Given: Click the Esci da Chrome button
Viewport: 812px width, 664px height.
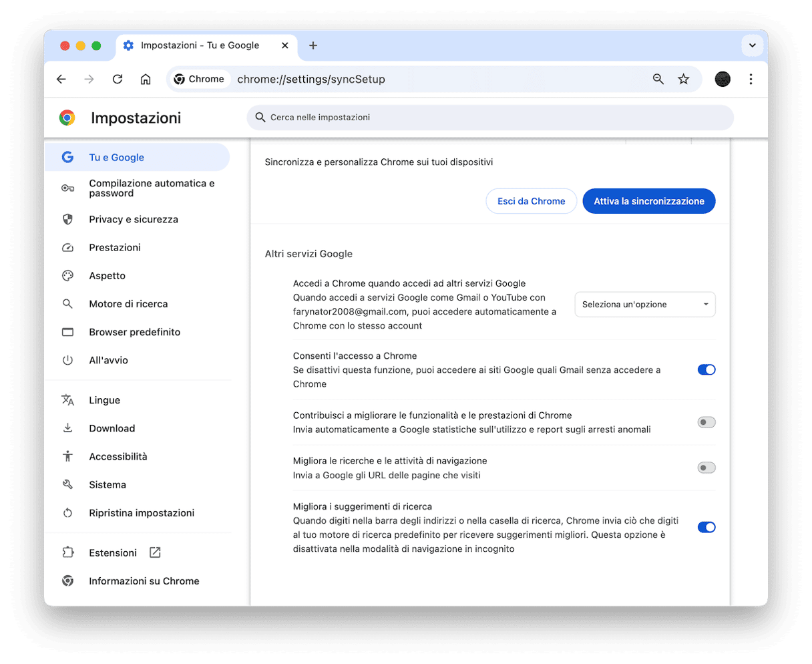Looking at the screenshot, I should [531, 201].
